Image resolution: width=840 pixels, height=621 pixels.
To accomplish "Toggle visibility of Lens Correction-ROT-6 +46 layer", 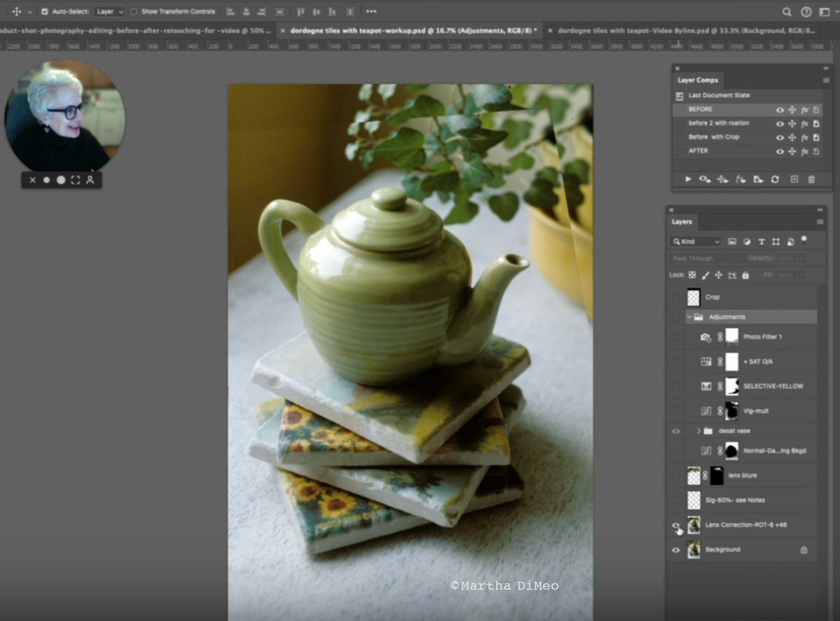I will [675, 525].
